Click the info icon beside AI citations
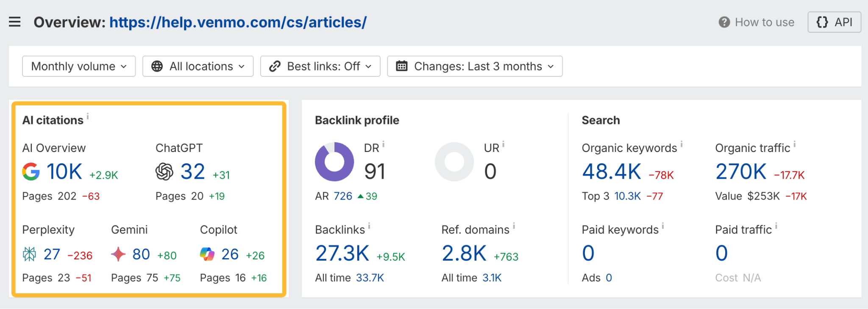Viewport: 868px width, 309px height. click(88, 116)
